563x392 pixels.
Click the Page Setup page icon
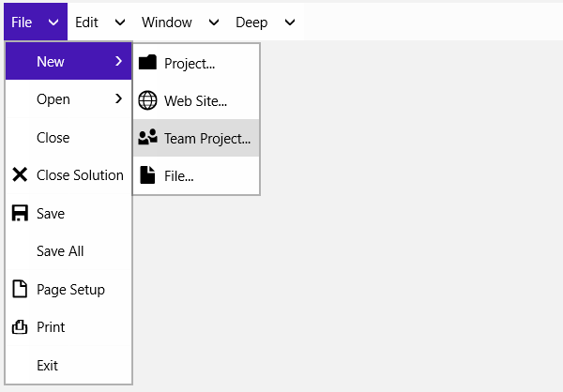point(20,289)
